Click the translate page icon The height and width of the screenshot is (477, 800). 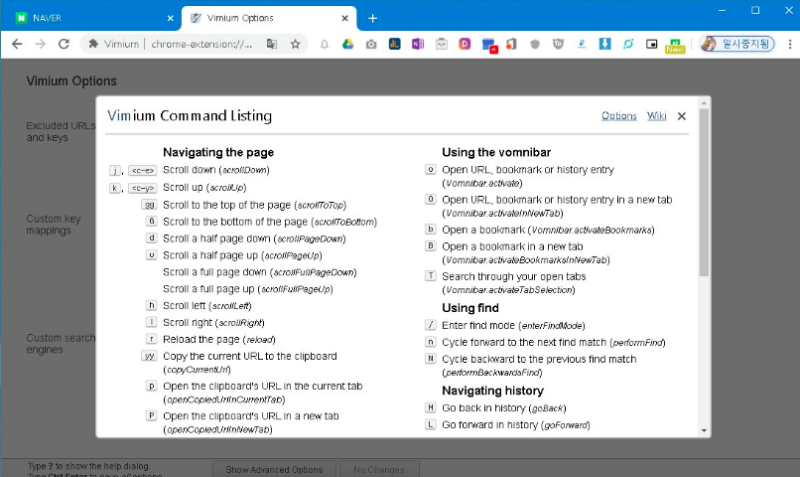[272, 44]
